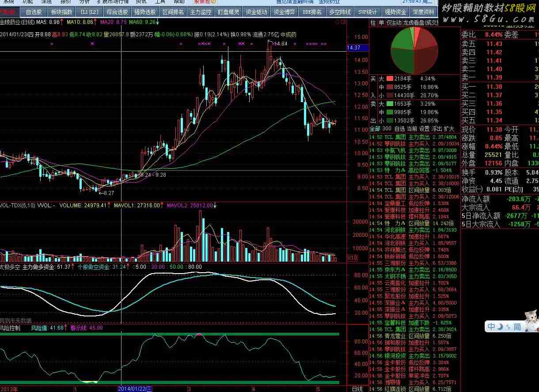Click the red large-buy 大 color swatch
Viewport: 539px width, 392px height.
389,78
